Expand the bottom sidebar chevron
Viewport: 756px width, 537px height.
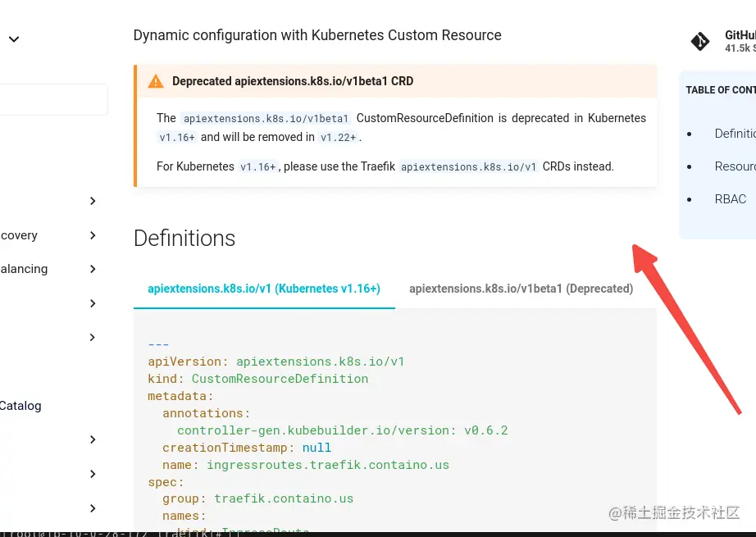click(x=93, y=508)
